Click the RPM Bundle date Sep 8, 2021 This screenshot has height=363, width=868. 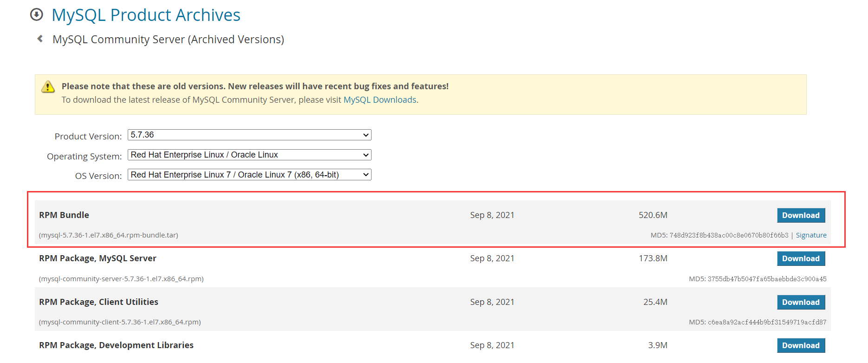492,215
